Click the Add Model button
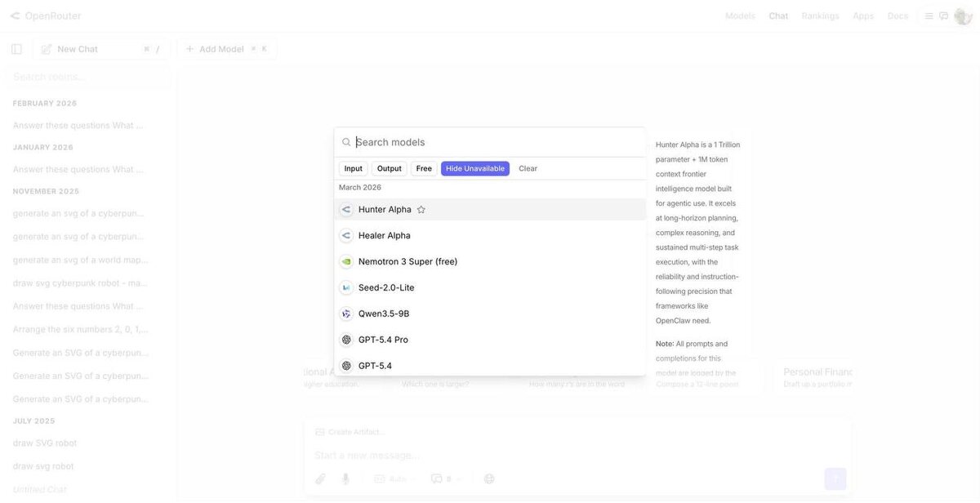 pyautogui.click(x=227, y=49)
